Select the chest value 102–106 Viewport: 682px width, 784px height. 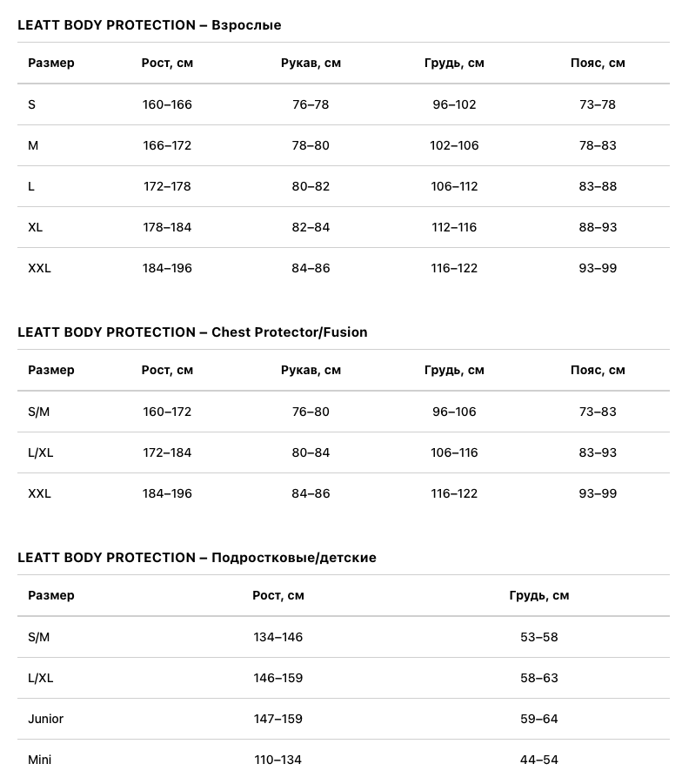454,145
